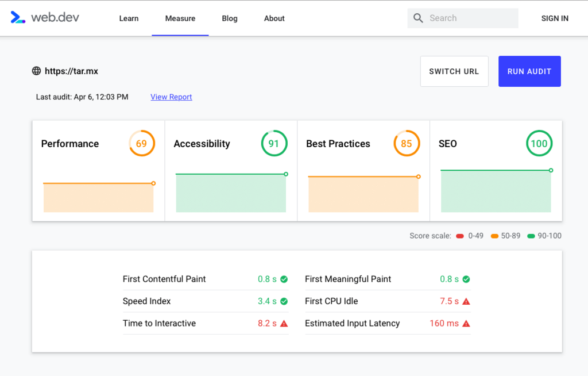
Task: Click the 160 ms latency value
Action: [444, 324]
